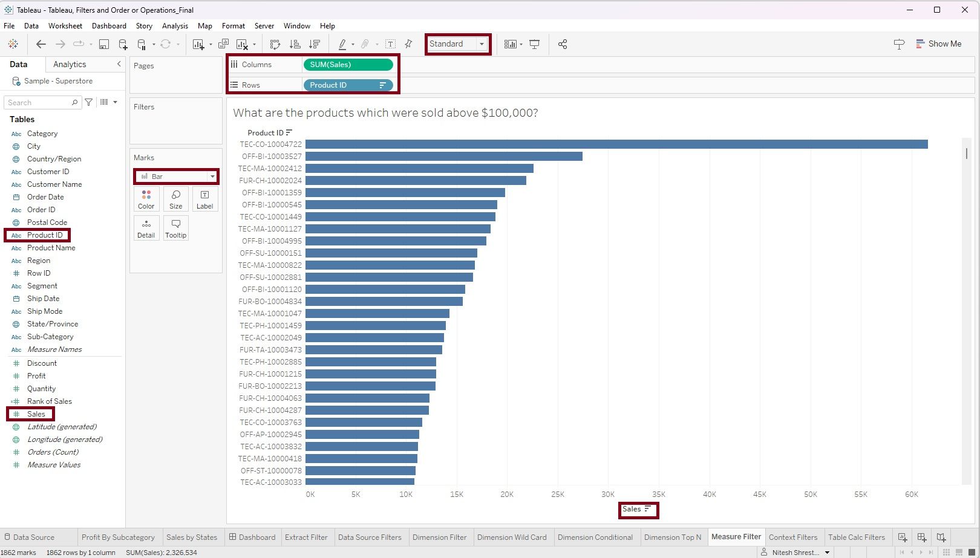
Task: Click the Save workbook icon
Action: pos(103,44)
